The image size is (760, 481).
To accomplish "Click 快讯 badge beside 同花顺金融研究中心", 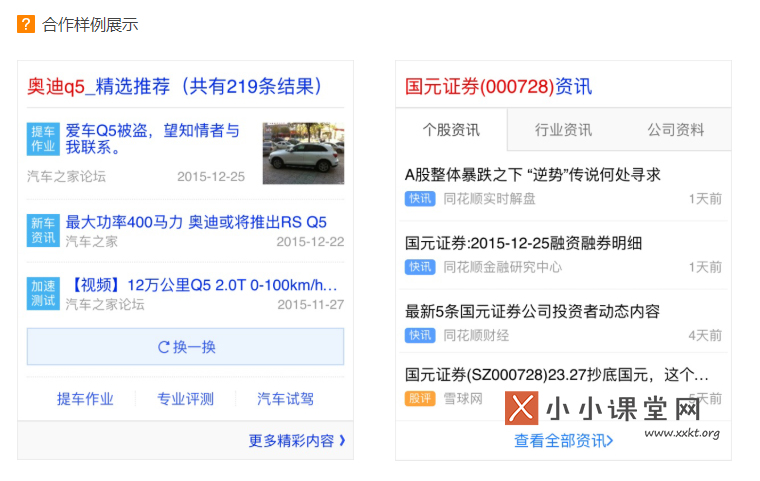I will click(x=420, y=267).
